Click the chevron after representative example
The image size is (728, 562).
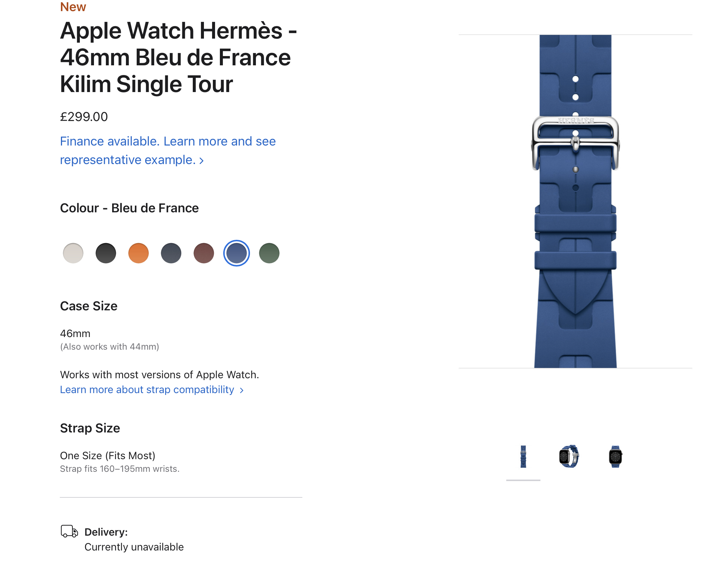pyautogui.click(x=201, y=161)
